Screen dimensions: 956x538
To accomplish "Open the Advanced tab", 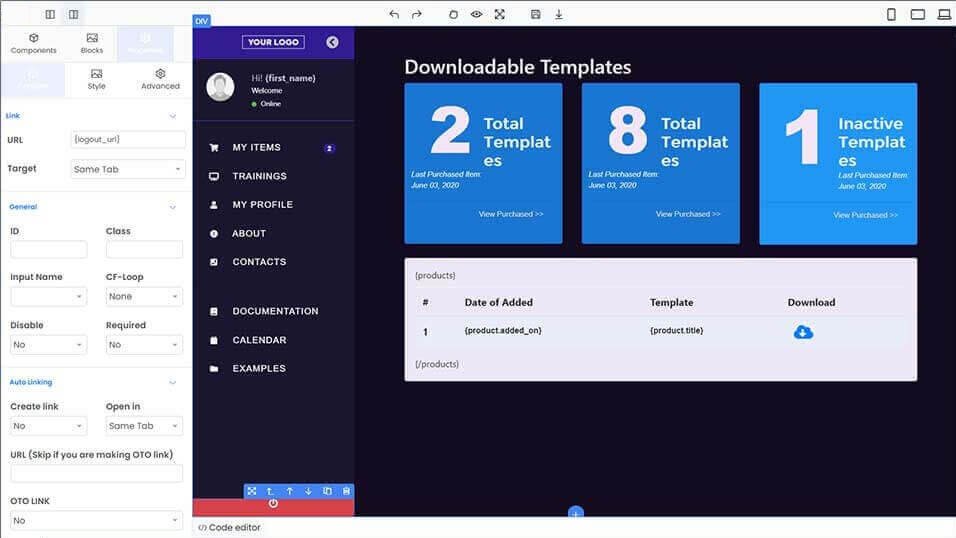I will pyautogui.click(x=160, y=79).
